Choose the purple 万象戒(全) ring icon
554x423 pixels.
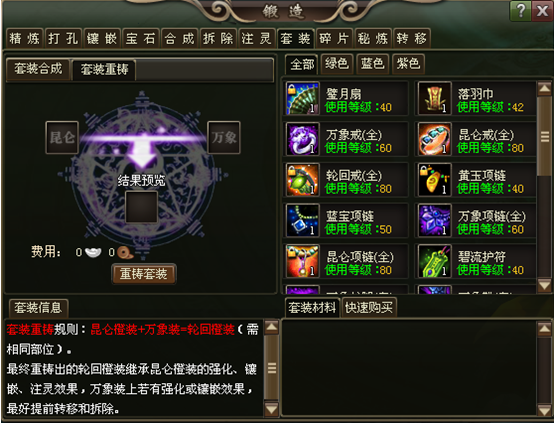point(302,139)
